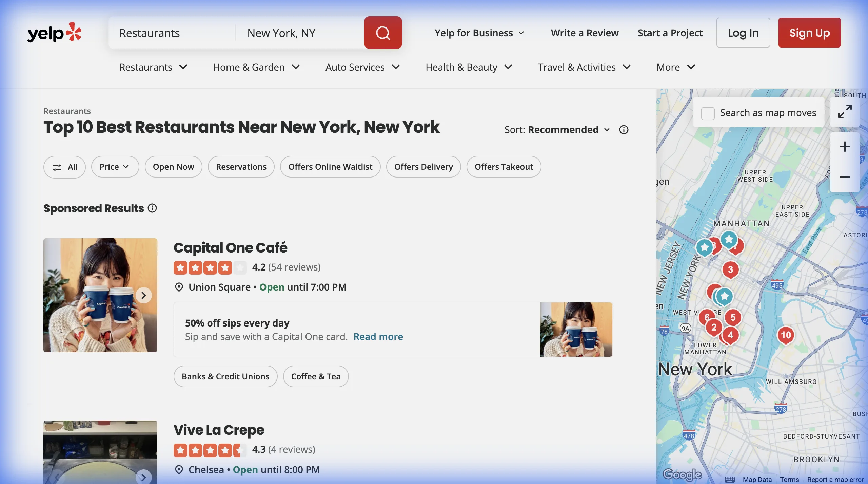Toggle the Open Now filter

[173, 167]
